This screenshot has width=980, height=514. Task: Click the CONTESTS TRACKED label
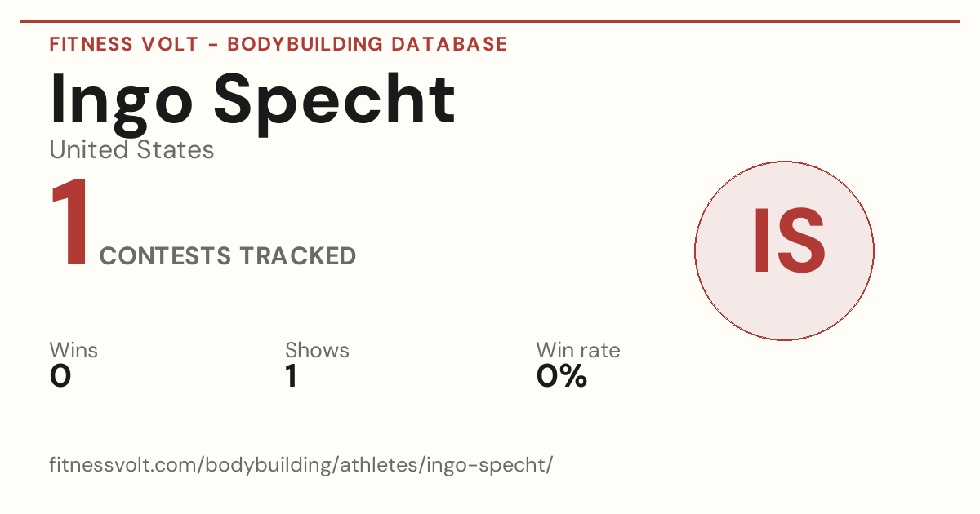[x=228, y=256]
